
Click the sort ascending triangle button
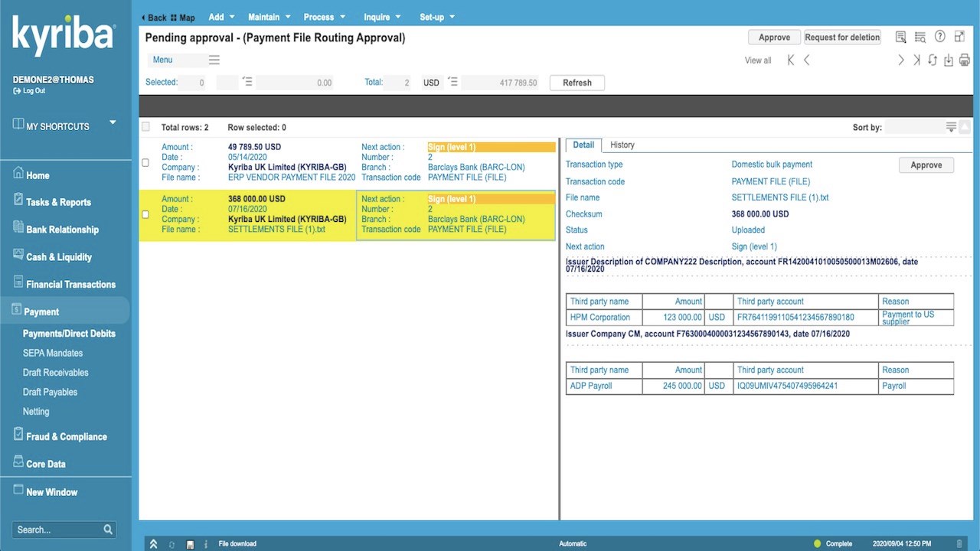(965, 127)
